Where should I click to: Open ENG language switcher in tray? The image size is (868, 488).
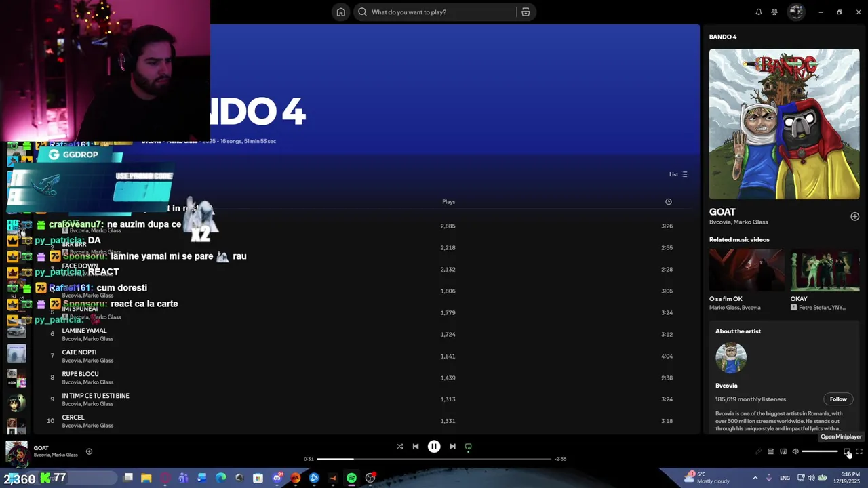click(x=785, y=478)
